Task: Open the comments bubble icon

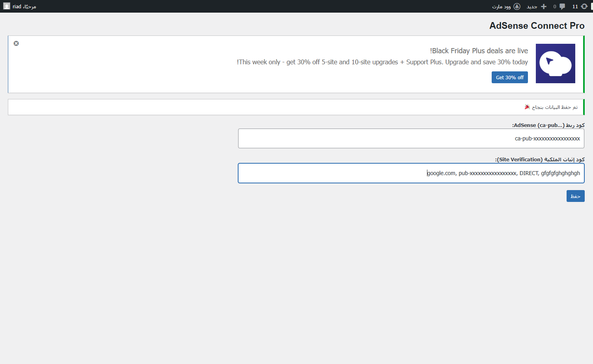Action: pos(562,6)
